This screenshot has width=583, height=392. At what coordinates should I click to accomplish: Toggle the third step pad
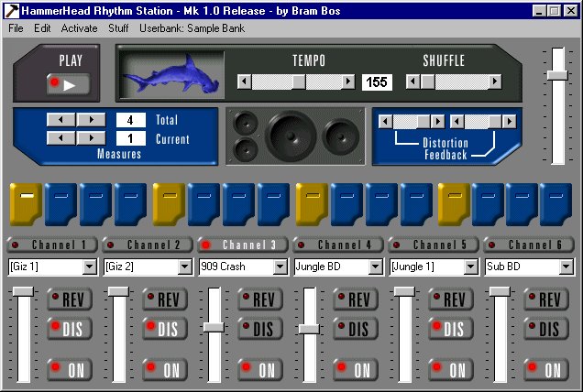click(95, 204)
